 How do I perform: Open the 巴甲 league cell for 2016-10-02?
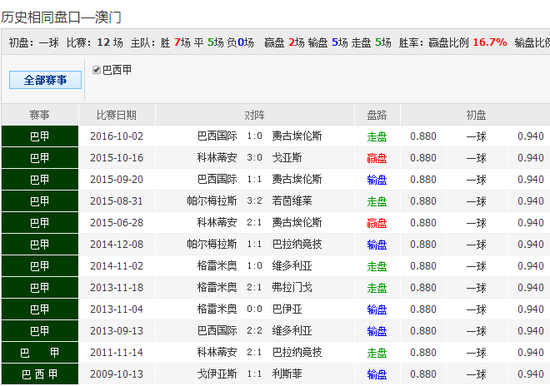pyautogui.click(x=40, y=136)
